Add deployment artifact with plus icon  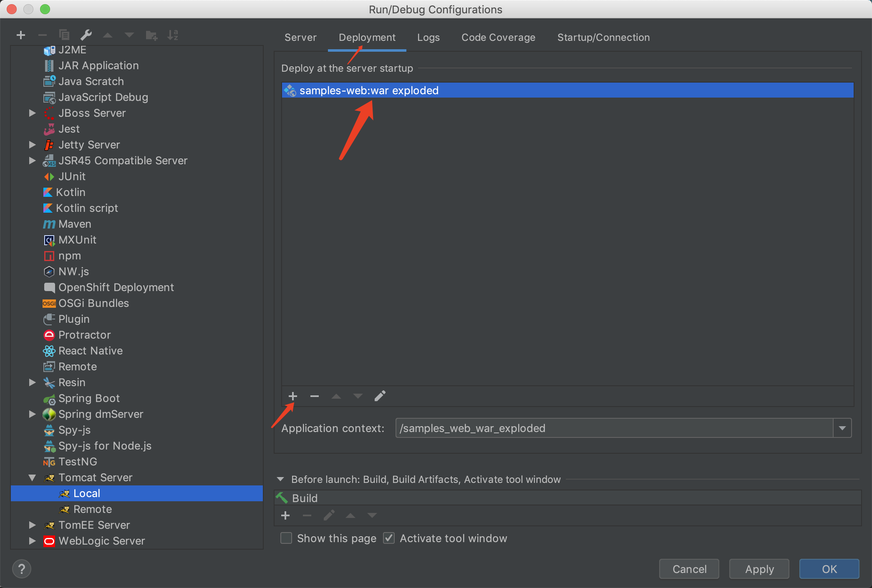pos(293,396)
